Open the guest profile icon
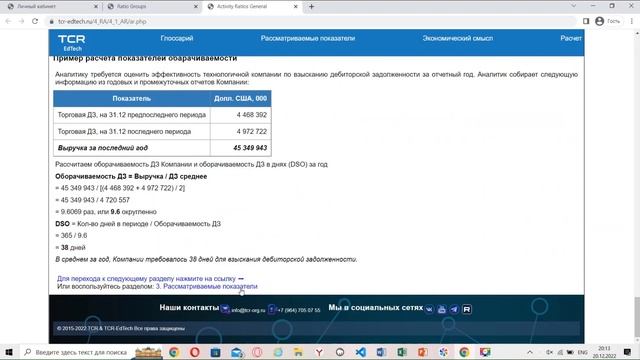The height and width of the screenshot is (360, 640). point(599,21)
